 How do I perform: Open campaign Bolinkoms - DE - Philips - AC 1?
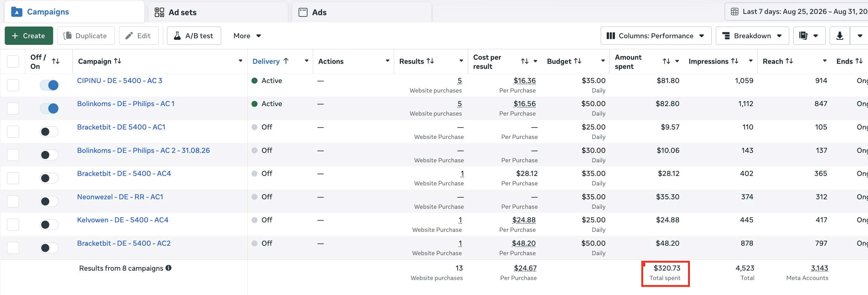pos(126,104)
